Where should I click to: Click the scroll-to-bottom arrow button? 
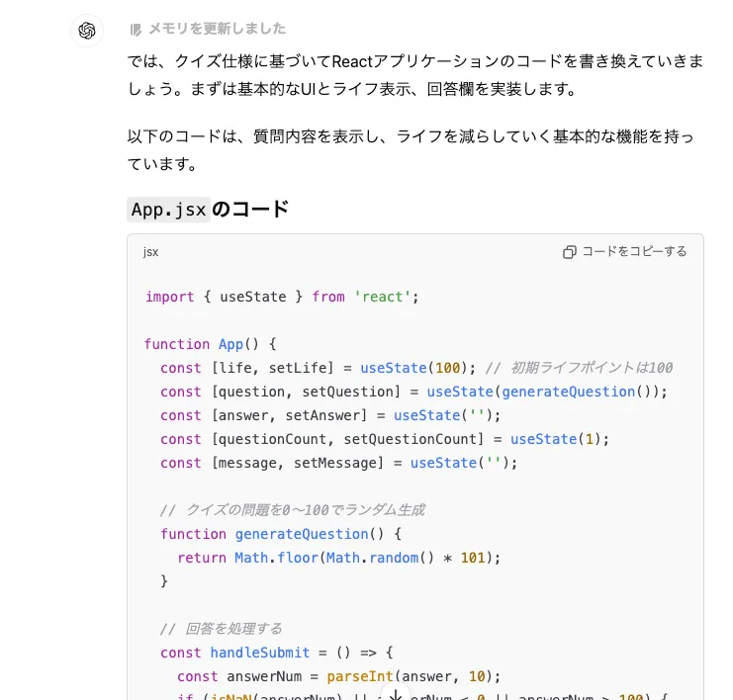tap(395, 694)
